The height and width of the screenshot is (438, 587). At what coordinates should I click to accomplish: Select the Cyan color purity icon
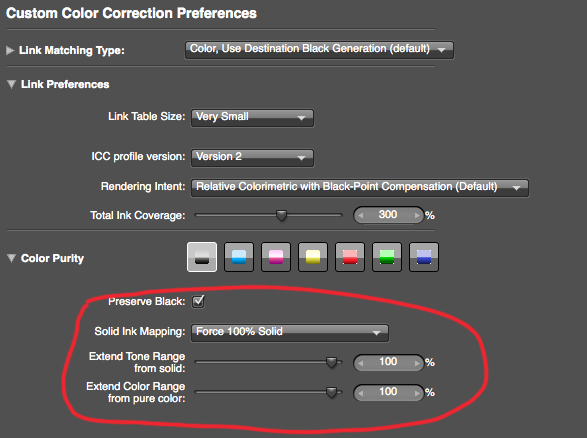[x=239, y=257]
